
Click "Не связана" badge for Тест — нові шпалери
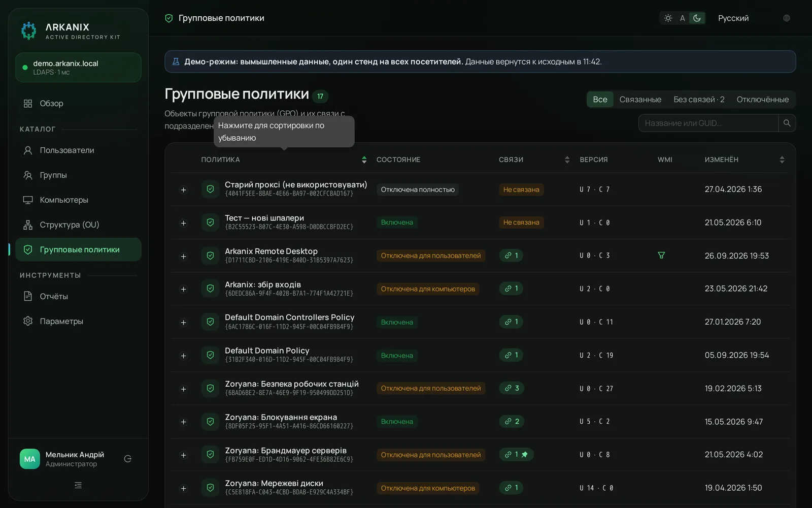[x=521, y=223]
